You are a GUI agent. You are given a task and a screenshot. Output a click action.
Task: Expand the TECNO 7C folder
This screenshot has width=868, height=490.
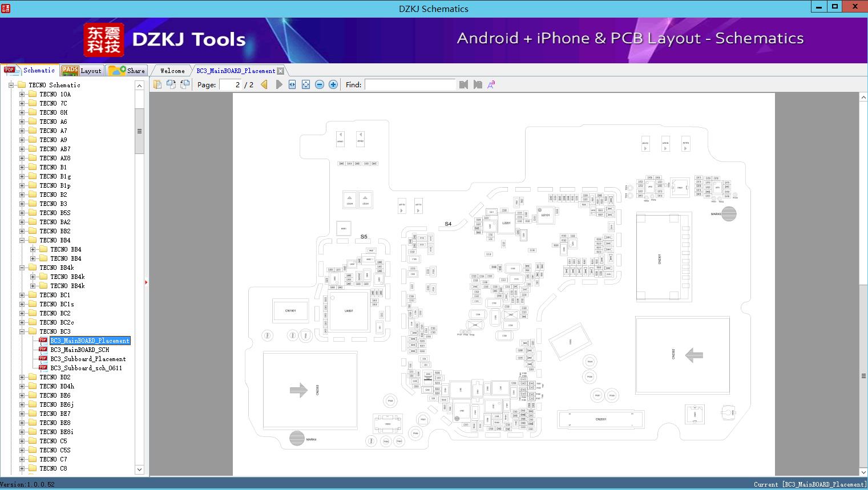point(22,103)
